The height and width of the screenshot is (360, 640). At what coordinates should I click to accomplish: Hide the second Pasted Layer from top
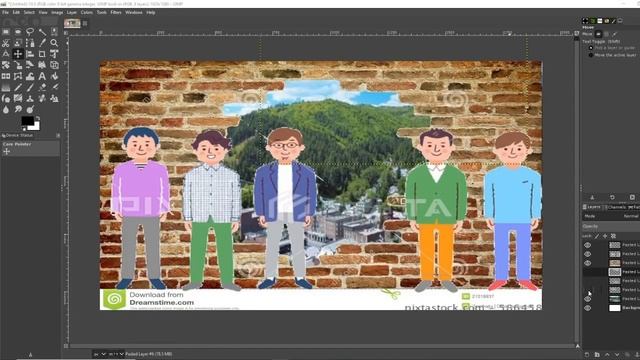(587, 254)
